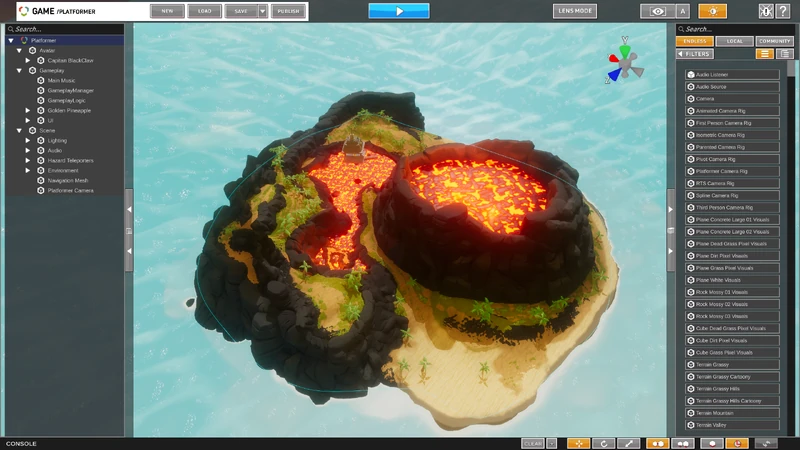Screen dimensions: 800x450
Task: Click the library search field
Action: [x=735, y=29]
